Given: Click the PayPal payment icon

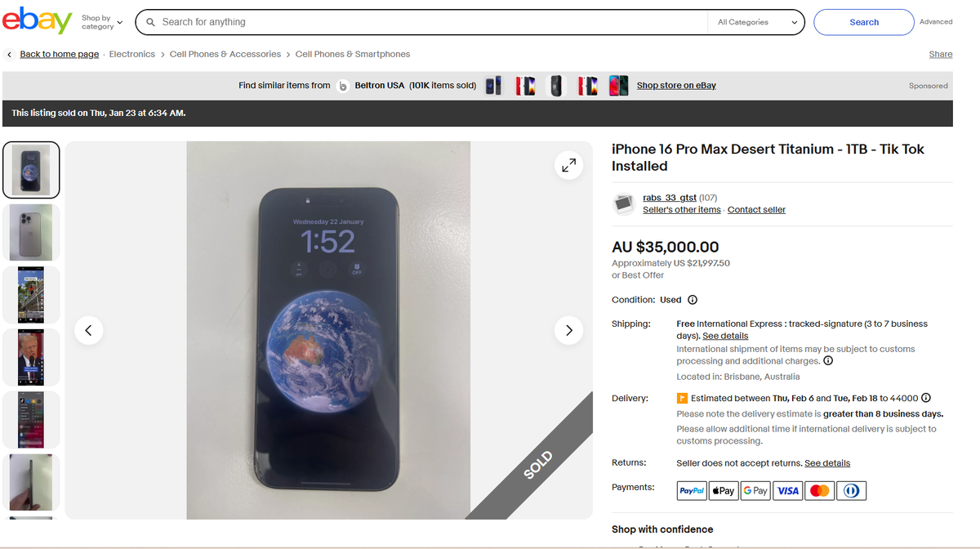Looking at the screenshot, I should [693, 490].
